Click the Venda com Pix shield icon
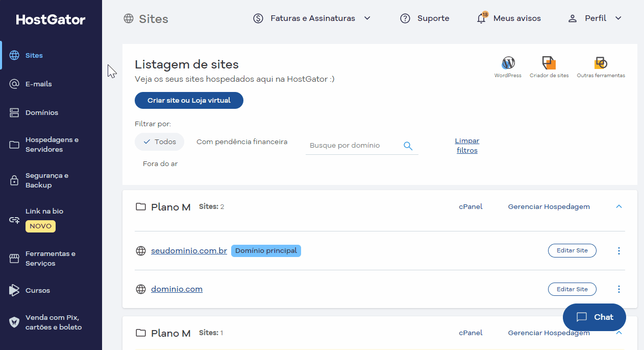This screenshot has height=350, width=644. 14,322
